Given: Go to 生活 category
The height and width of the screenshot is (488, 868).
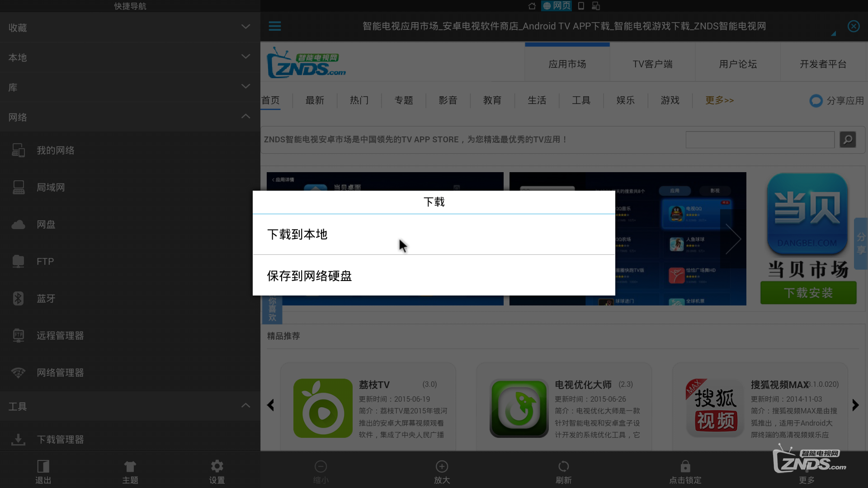Looking at the screenshot, I should pos(537,100).
